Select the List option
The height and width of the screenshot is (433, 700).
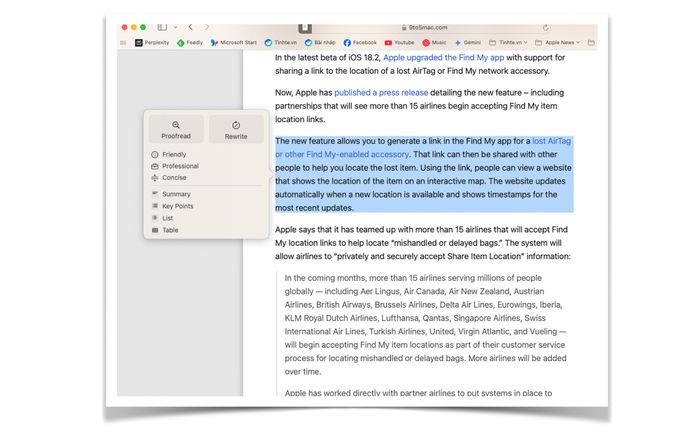tap(167, 218)
